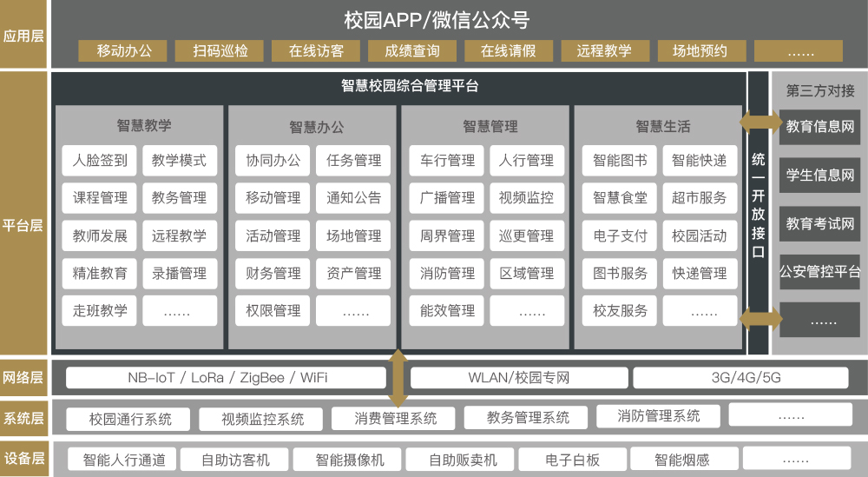Image resolution: width=868 pixels, height=477 pixels.
Task: Open the 视频监控 module under 智慧管理
Action: pyautogui.click(x=527, y=198)
